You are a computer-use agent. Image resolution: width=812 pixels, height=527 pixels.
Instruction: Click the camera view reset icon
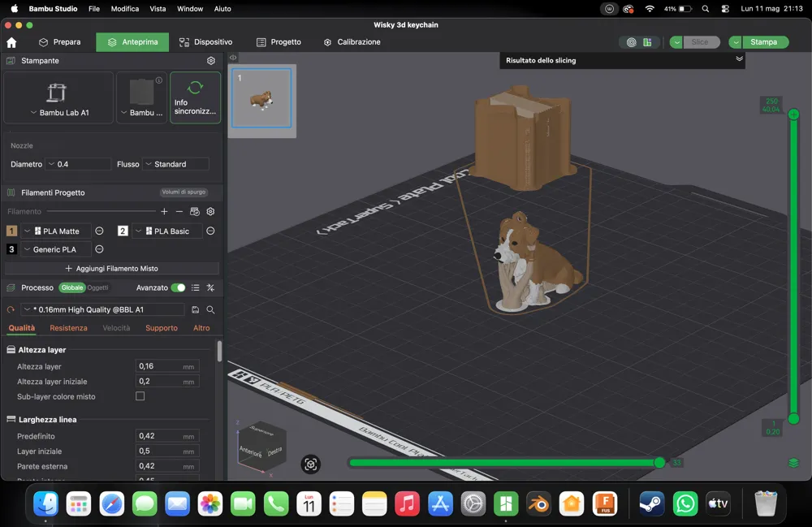pyautogui.click(x=311, y=464)
